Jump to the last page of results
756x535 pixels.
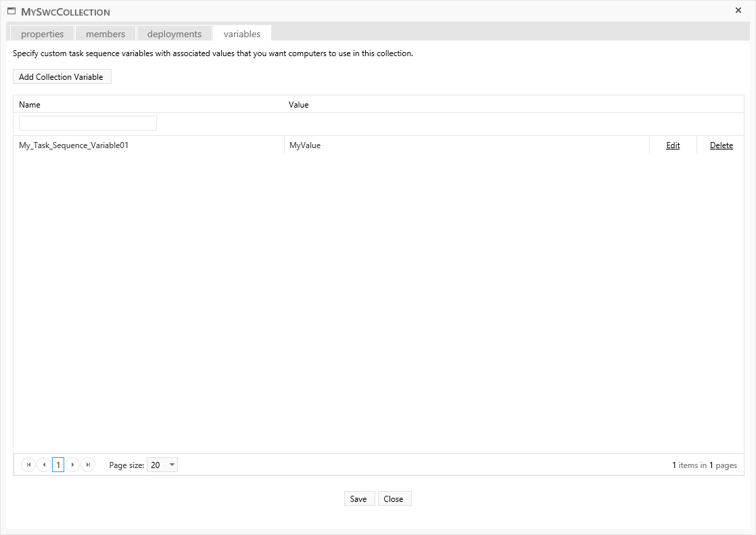click(88, 465)
